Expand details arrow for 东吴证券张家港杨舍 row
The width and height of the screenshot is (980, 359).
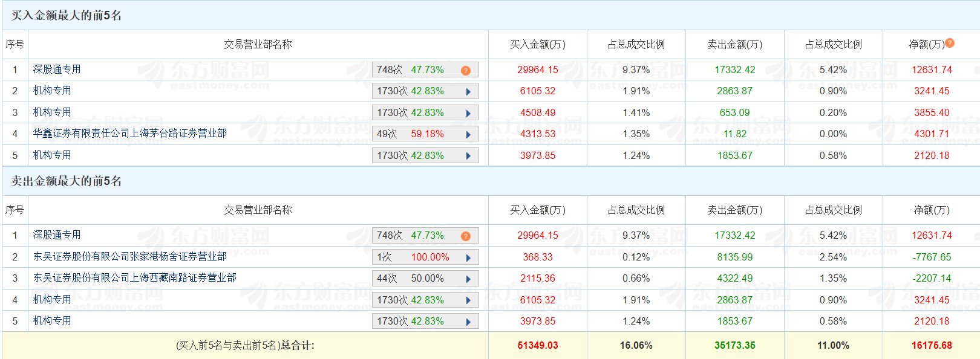(468, 258)
